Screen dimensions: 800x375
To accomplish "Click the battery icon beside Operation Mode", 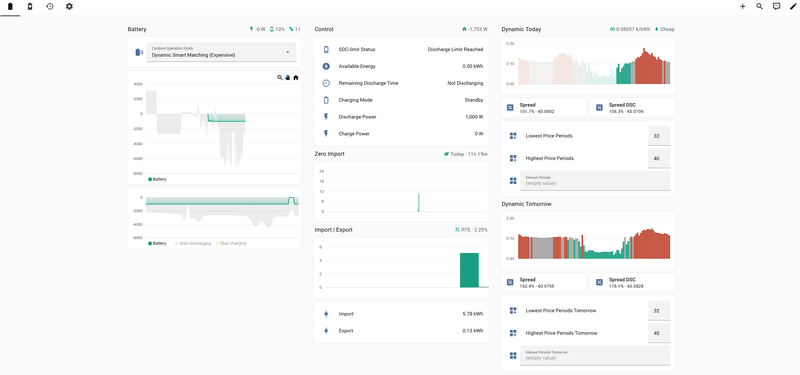I will coord(138,52).
